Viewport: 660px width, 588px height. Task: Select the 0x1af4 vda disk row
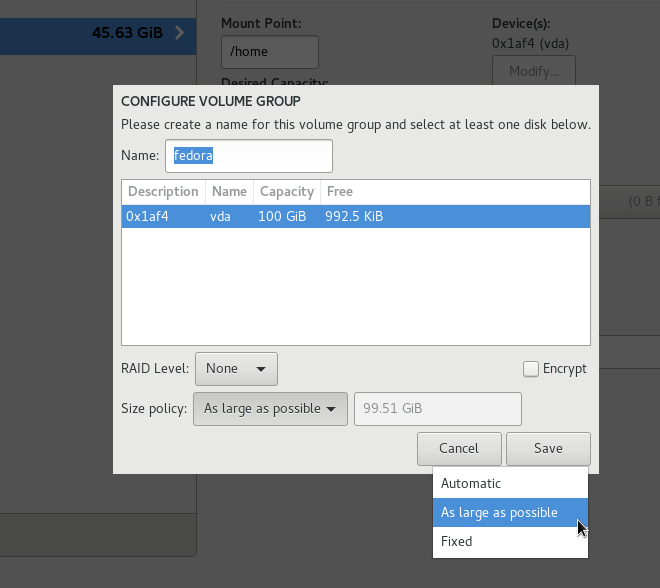tap(355, 216)
